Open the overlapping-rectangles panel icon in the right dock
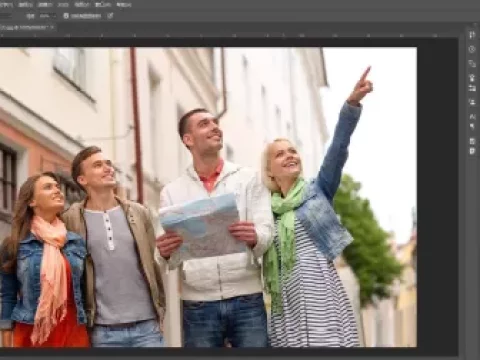The image size is (480, 360). tap(472, 63)
